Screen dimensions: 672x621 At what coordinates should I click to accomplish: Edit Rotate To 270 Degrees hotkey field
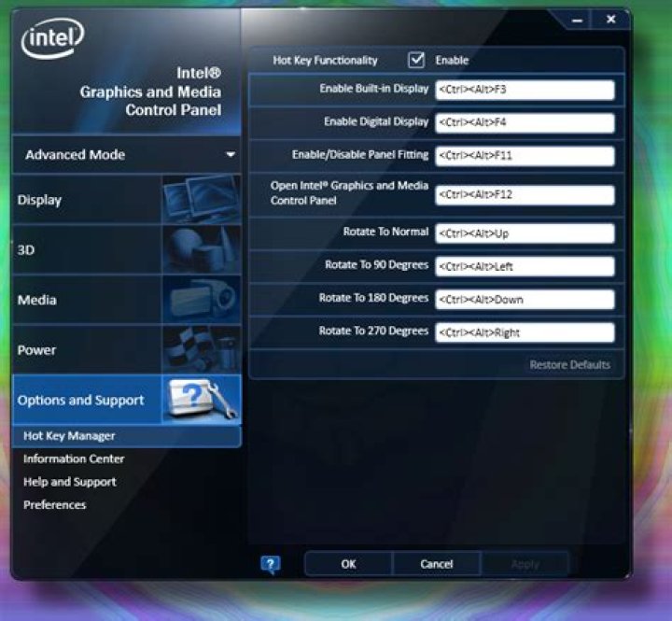[525, 332]
